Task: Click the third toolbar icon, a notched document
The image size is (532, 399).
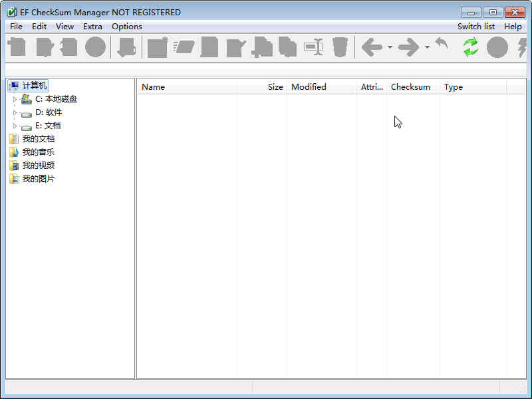Action: click(x=69, y=47)
